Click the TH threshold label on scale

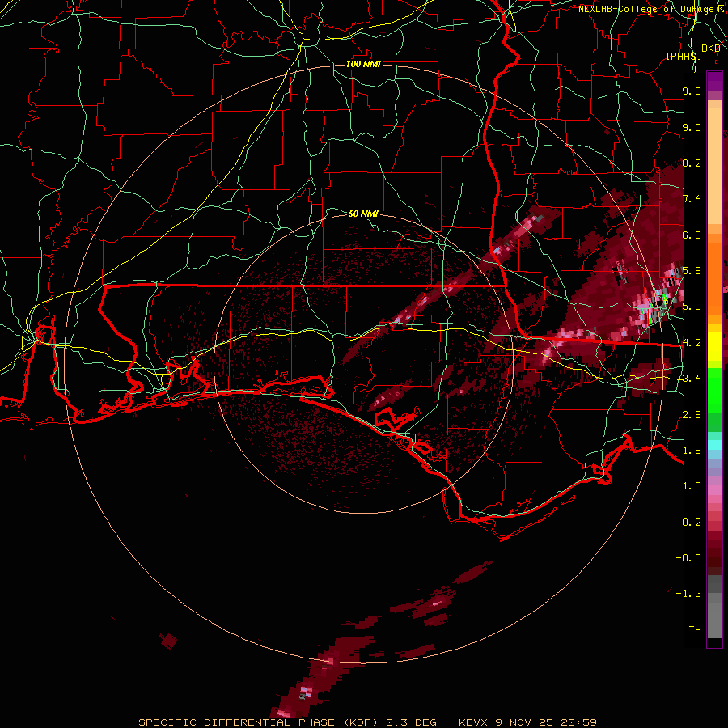pos(695,630)
